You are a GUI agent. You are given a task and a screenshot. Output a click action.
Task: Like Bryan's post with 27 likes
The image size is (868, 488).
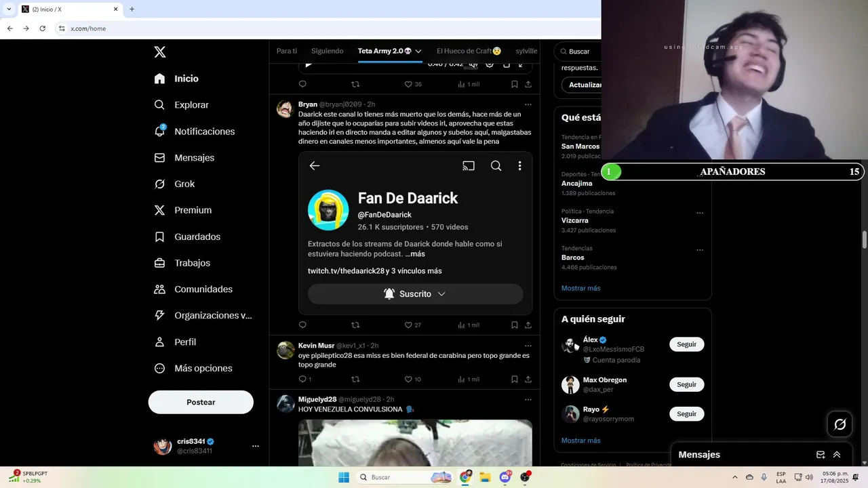point(408,325)
